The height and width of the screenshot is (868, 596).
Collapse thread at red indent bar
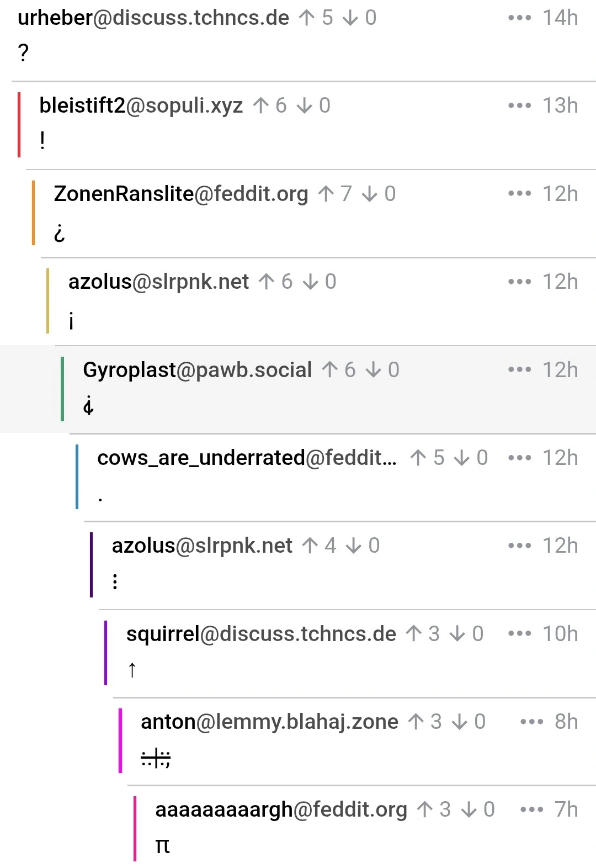point(19,125)
